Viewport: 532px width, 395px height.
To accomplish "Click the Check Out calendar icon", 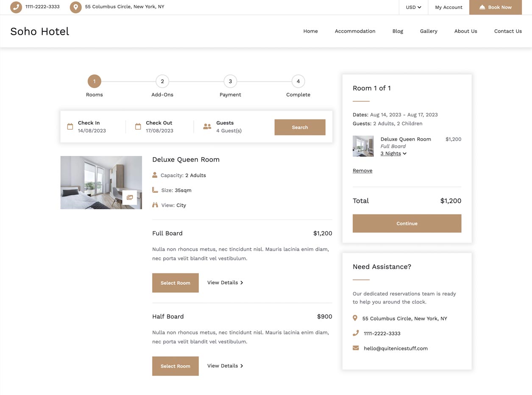I will (138, 127).
